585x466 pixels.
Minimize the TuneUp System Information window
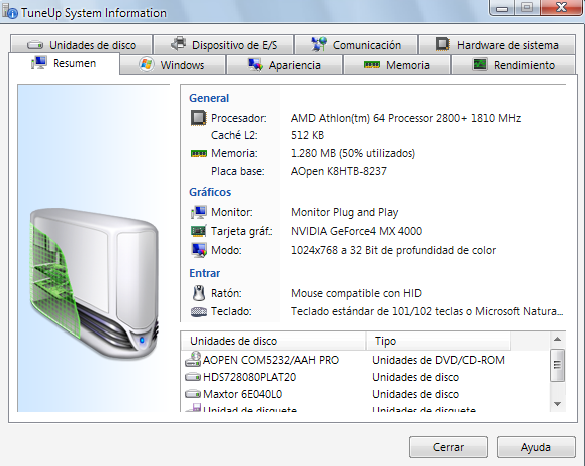pos(502,7)
